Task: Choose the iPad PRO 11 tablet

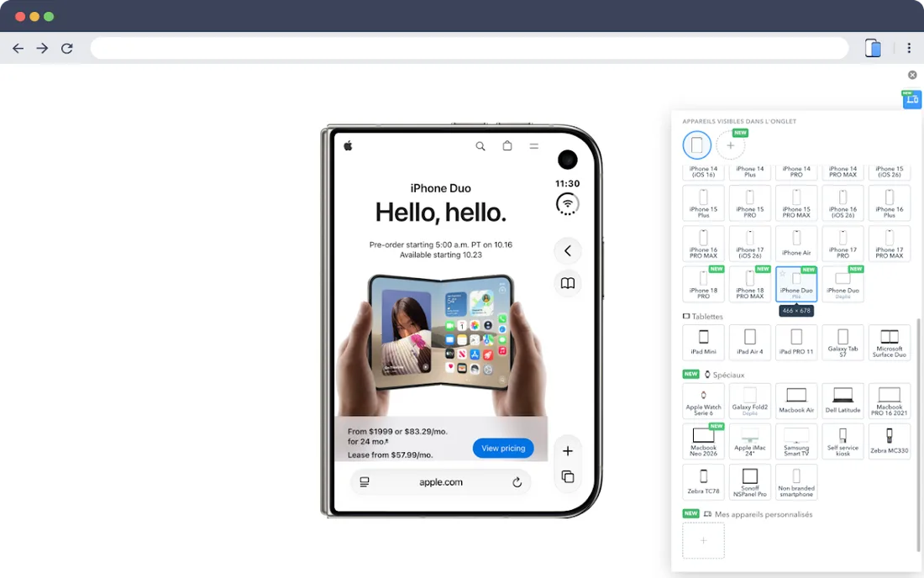Action: click(796, 342)
